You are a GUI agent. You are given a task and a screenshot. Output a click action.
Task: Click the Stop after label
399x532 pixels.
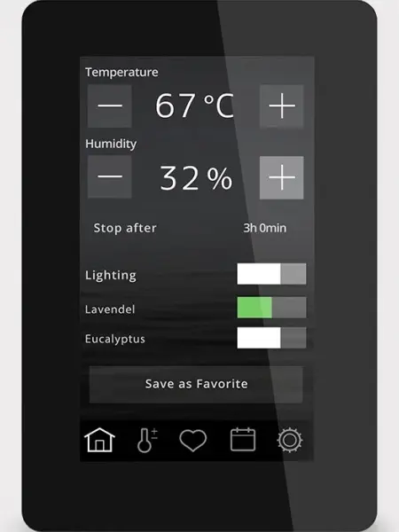(x=125, y=228)
